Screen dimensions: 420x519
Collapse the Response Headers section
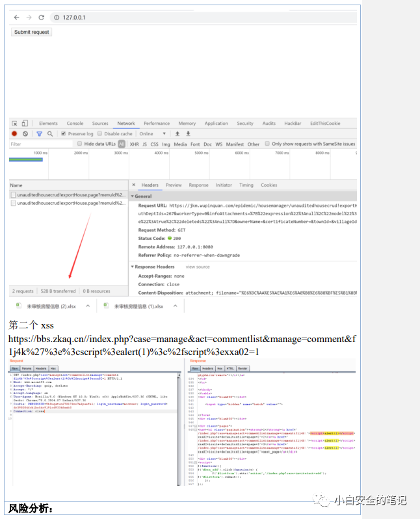pos(133,267)
